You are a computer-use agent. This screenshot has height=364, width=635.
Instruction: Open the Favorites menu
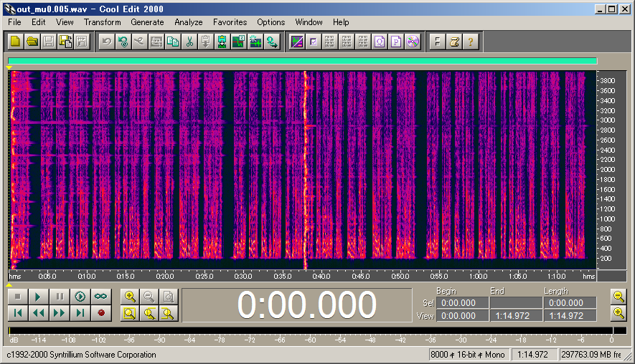(230, 22)
